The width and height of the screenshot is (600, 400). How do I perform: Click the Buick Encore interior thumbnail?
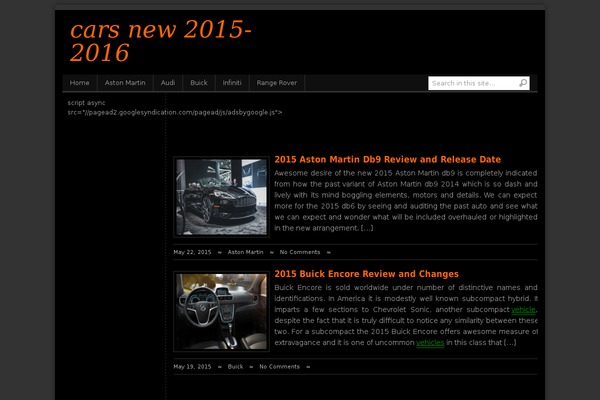pyautogui.click(x=221, y=311)
